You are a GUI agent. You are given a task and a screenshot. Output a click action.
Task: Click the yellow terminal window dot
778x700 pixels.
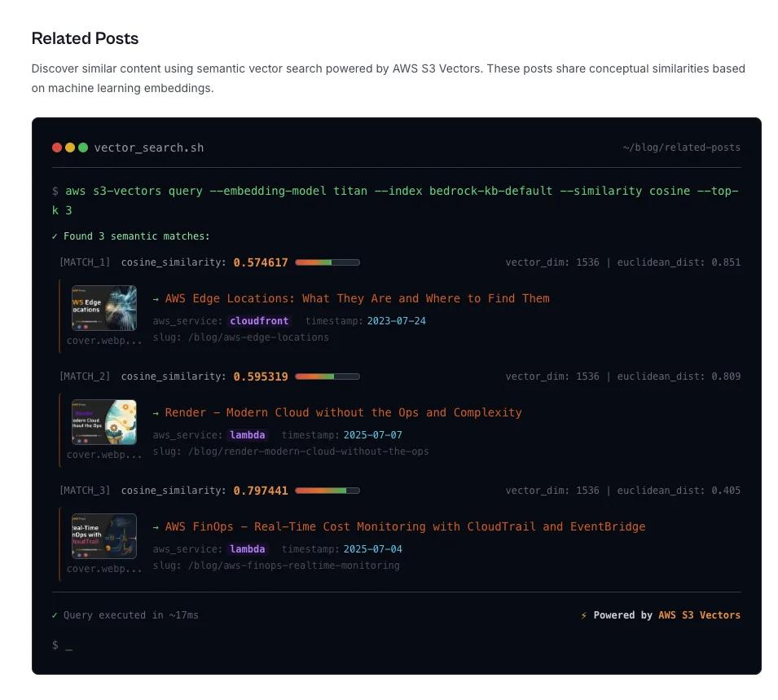(70, 147)
